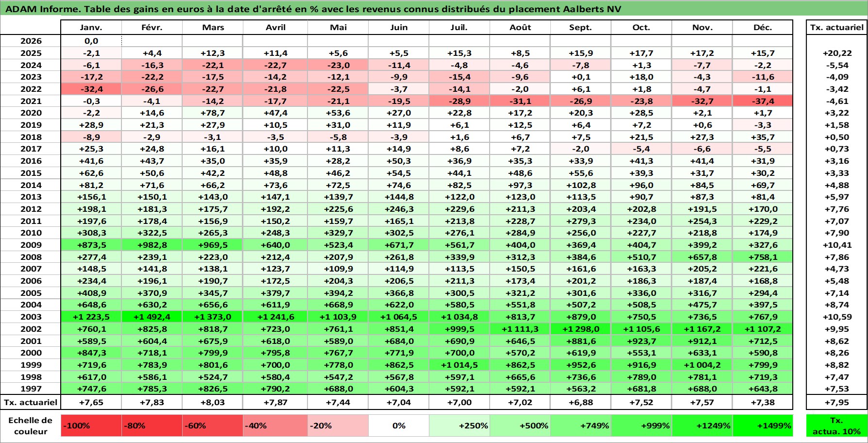Click the '+50,3' cell in June 2016
This screenshot has height=443, width=868.
coord(399,161)
